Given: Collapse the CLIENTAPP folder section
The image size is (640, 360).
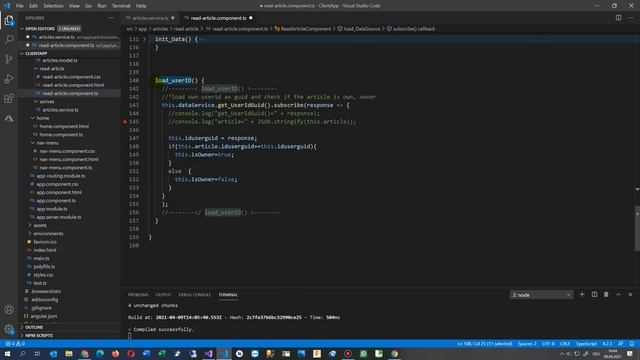Looking at the screenshot, I should click(22, 53).
